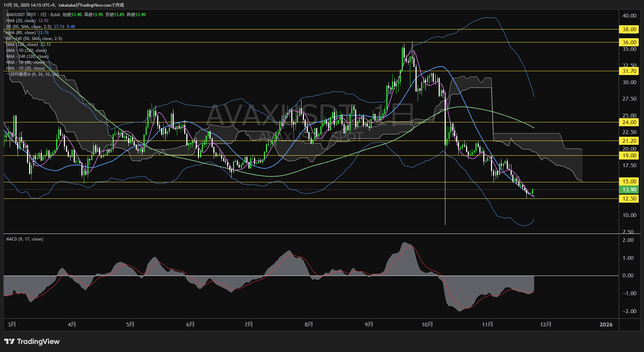
Task: Click the TradingView logo icon
Action: point(9,341)
